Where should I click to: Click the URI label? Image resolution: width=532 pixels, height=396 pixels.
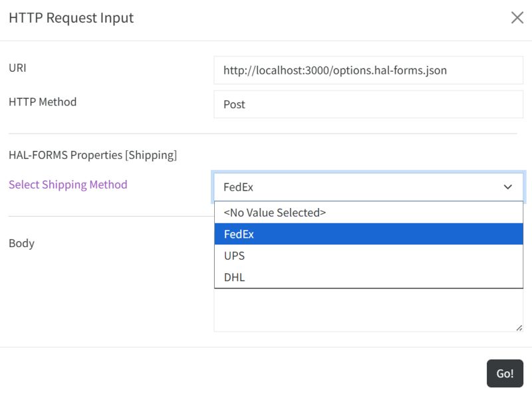(18, 68)
